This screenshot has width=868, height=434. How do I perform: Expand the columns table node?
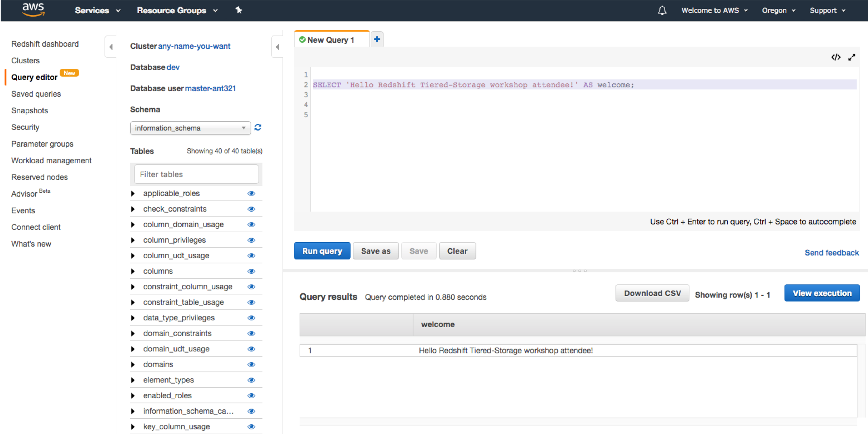pyautogui.click(x=133, y=271)
